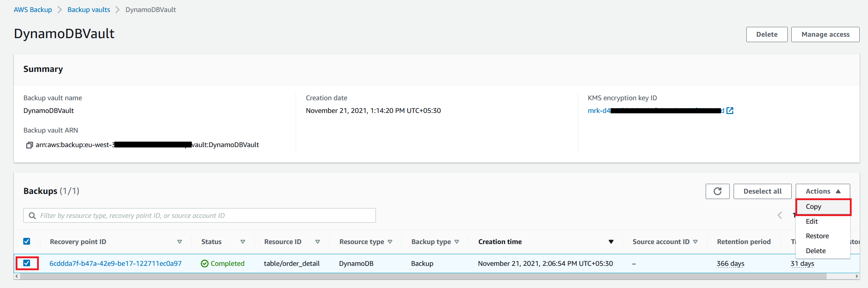Click the DynamoDB resource type cell

[356, 264]
